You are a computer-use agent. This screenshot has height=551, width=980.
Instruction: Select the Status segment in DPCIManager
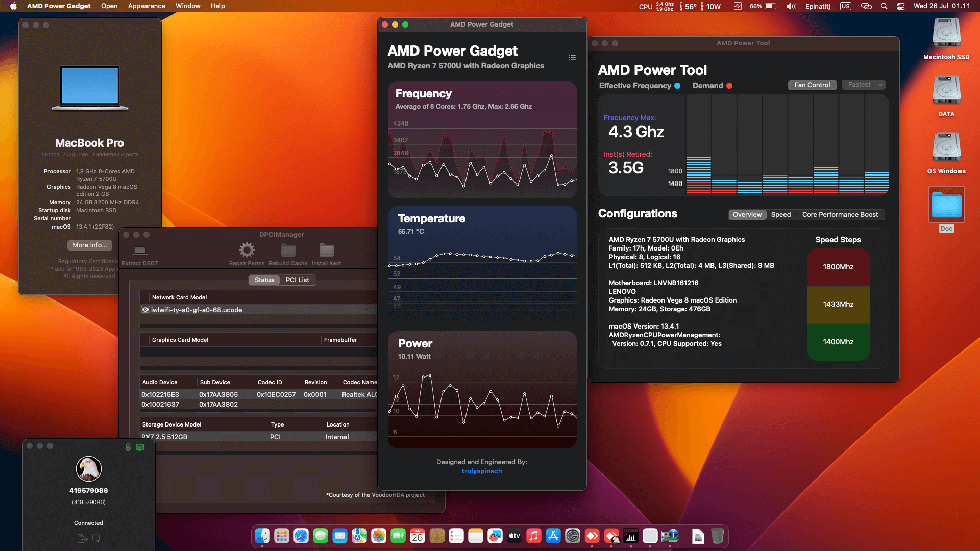coord(264,280)
